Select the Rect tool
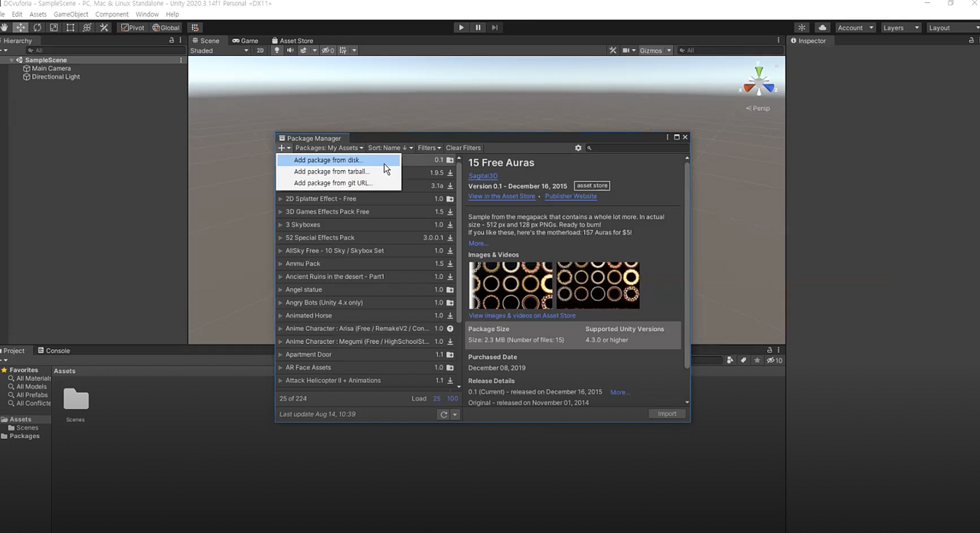The width and height of the screenshot is (980, 533). coord(70,28)
